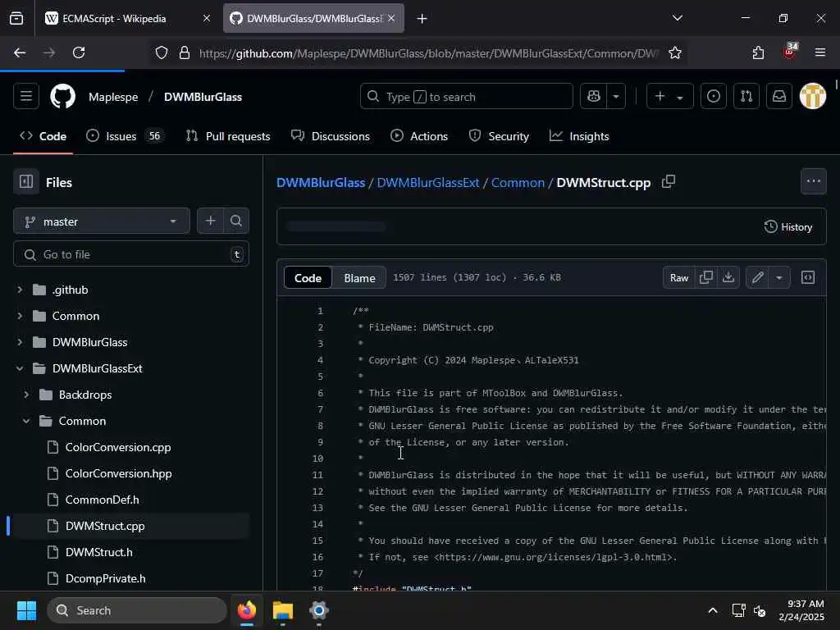Open the Security tab
The width and height of the screenshot is (840, 630).
498,136
